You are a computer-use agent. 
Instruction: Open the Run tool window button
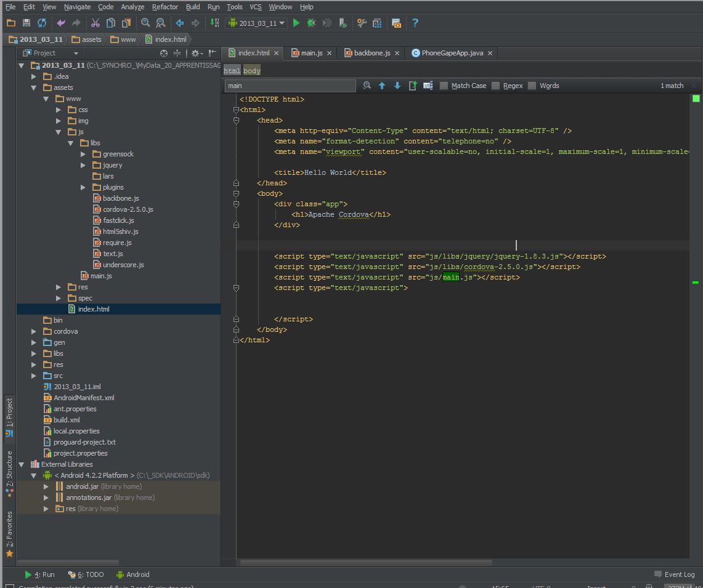[39, 574]
